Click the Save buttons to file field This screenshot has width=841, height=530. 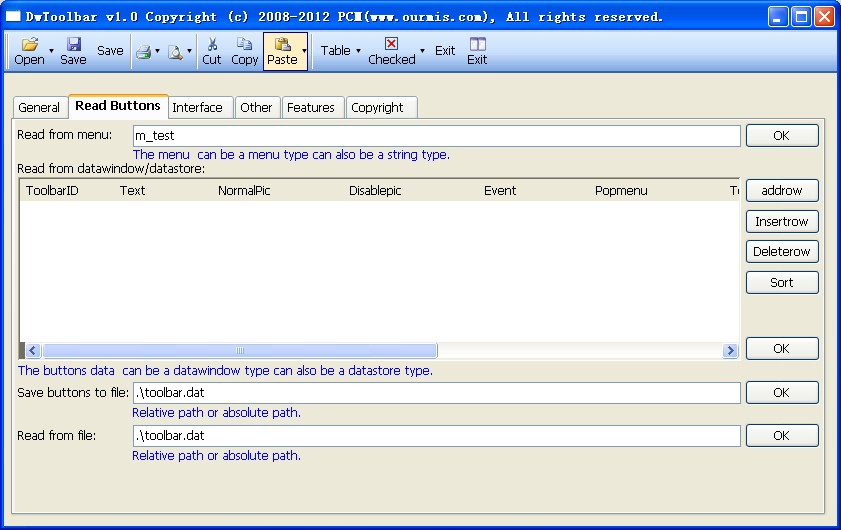point(437,393)
